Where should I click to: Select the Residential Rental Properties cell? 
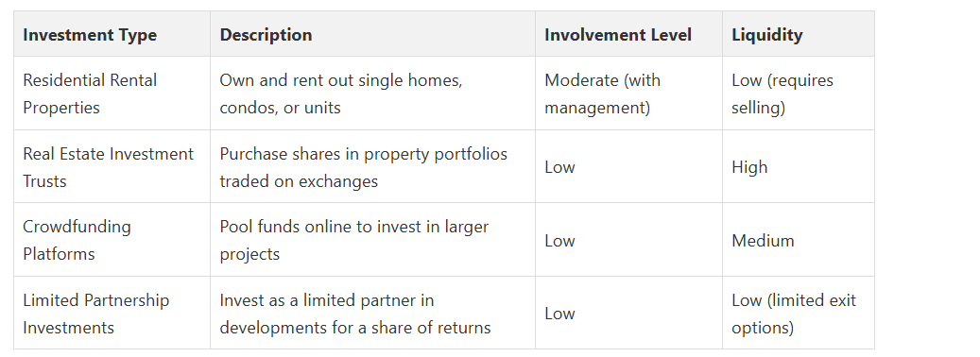pos(112,93)
